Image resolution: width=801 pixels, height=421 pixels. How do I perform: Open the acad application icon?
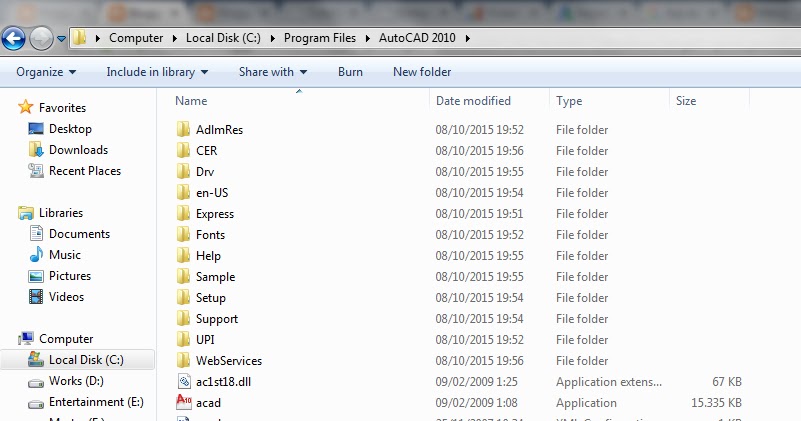183,402
